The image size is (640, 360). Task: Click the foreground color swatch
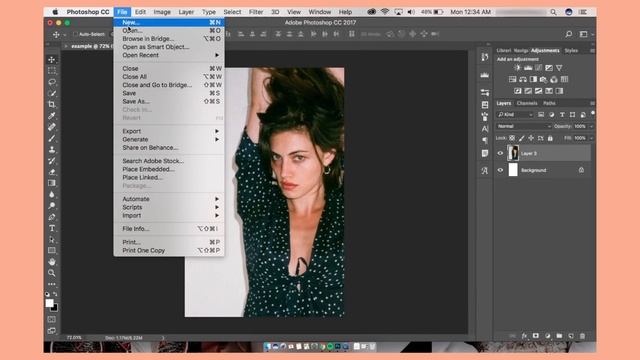coord(49,303)
